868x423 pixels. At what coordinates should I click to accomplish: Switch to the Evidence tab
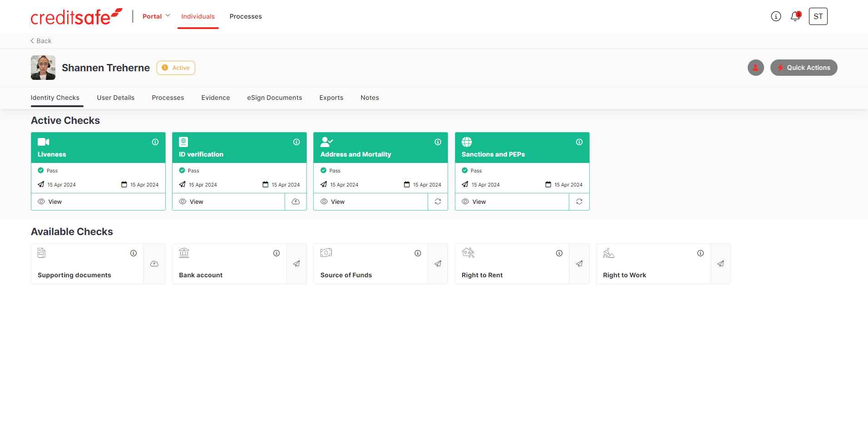coord(216,98)
